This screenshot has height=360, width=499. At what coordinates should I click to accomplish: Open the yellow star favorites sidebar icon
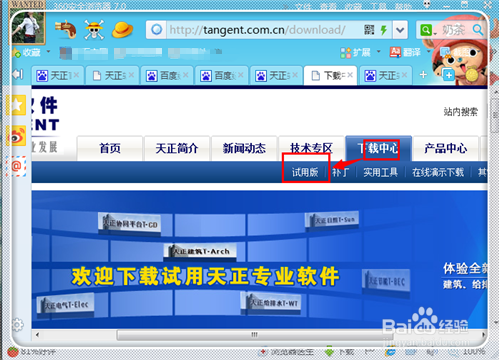pyautogui.click(x=17, y=105)
